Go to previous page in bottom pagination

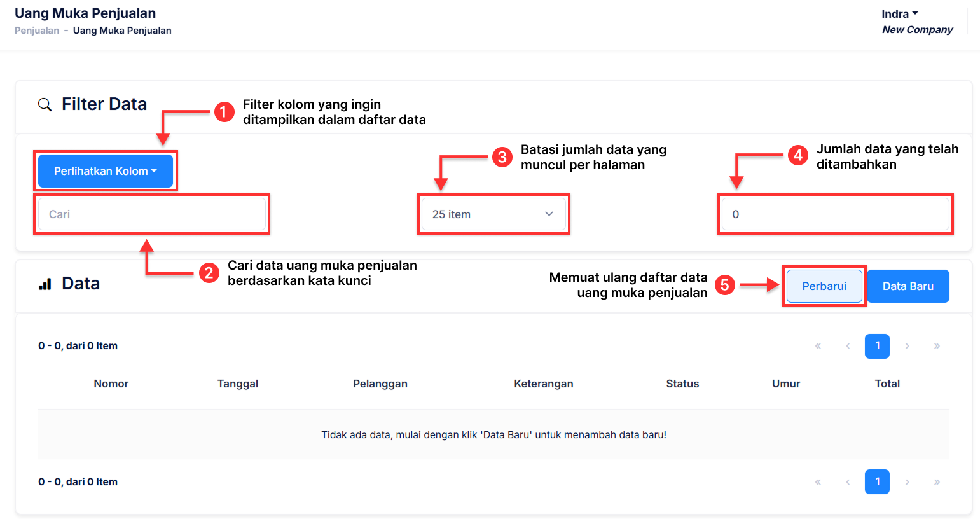[848, 482]
